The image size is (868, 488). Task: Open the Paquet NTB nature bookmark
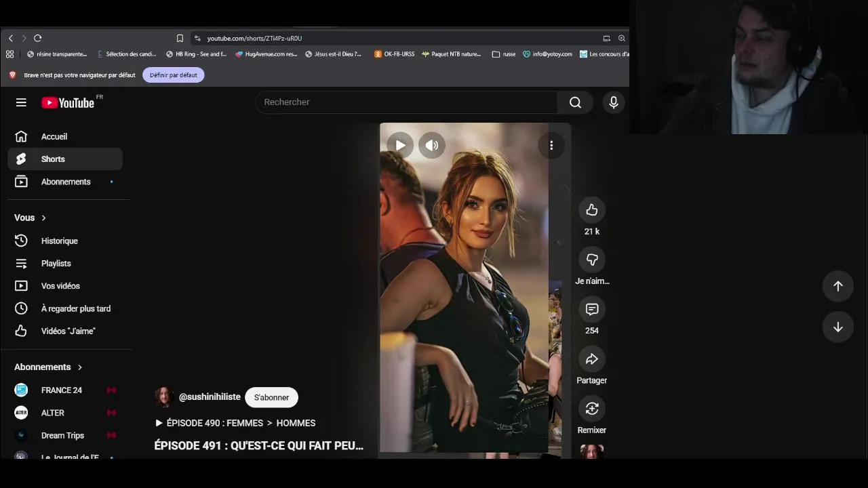tap(451, 54)
